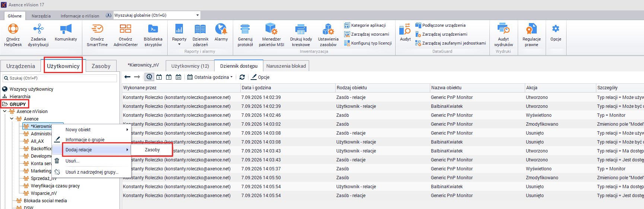Open Biblioteka skryptów
Screen dimensions: 644x209
(x=153, y=35)
